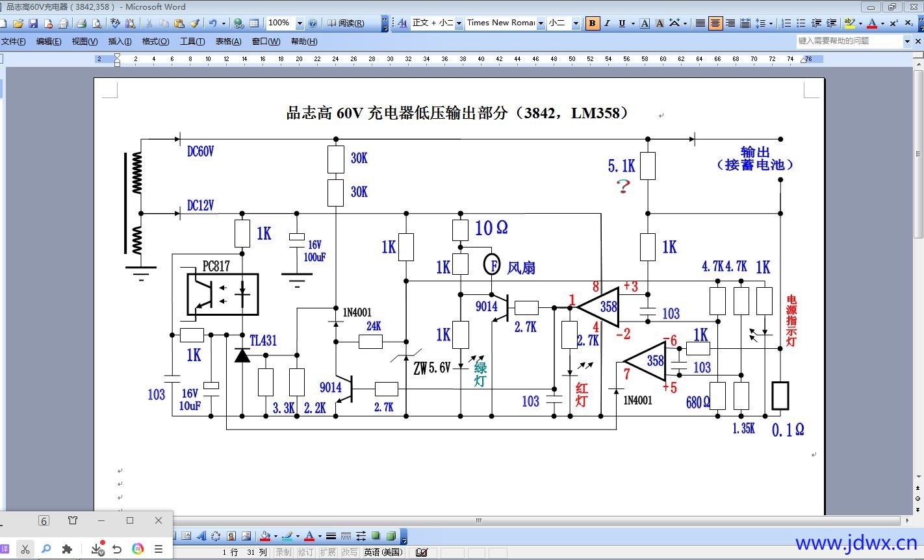Viewport: 924px width, 560px height.
Task: Expand the font color dropdown arrow in formatting toolbar
Action: [882, 23]
